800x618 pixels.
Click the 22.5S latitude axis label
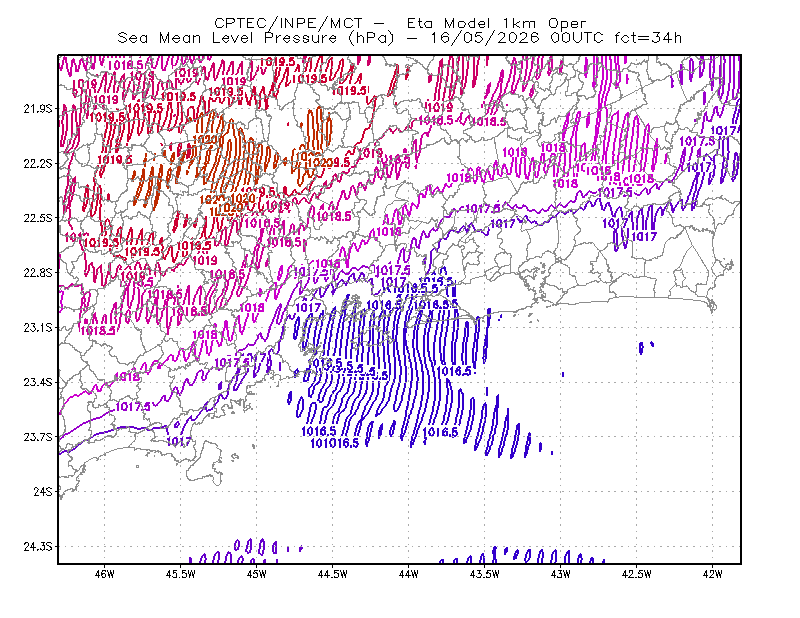point(38,218)
